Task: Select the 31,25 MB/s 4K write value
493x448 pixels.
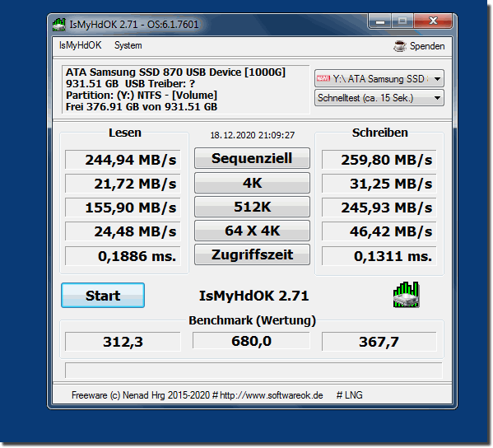Action: click(x=379, y=184)
